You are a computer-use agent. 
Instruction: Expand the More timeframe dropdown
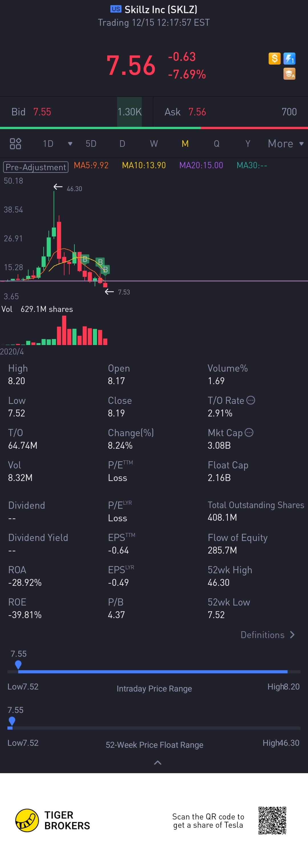(286, 144)
